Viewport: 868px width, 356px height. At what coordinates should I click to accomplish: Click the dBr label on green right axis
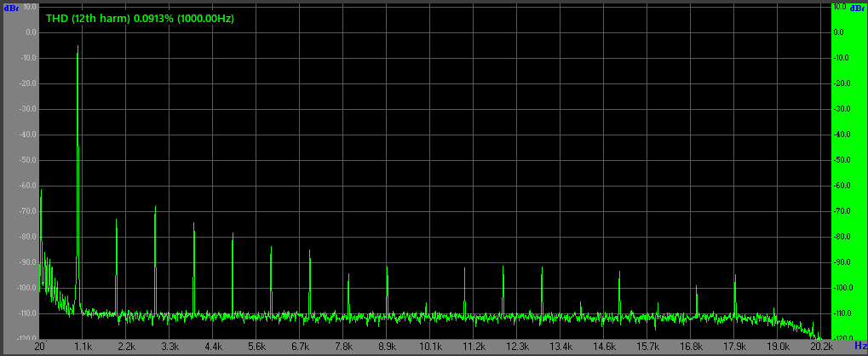[x=859, y=8]
